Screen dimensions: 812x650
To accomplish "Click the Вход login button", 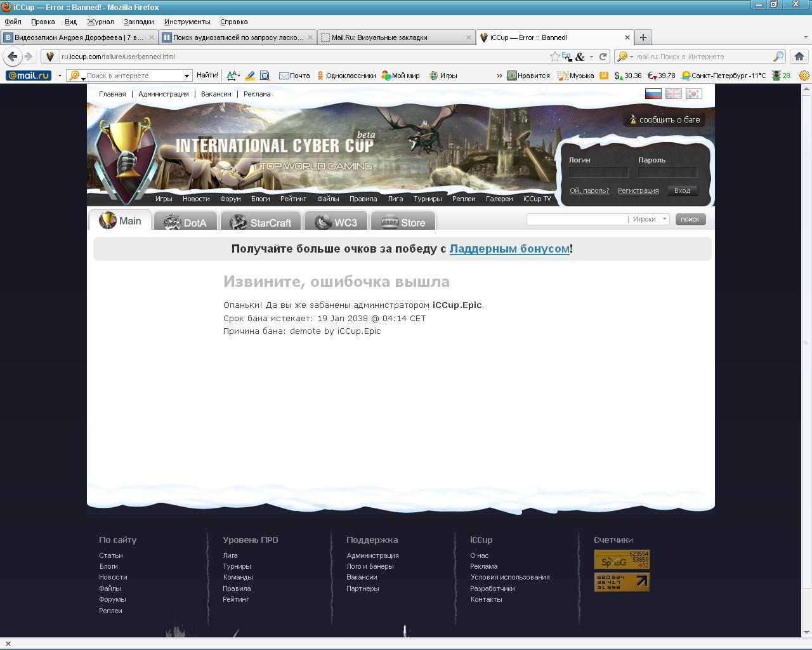I will pyautogui.click(x=683, y=190).
